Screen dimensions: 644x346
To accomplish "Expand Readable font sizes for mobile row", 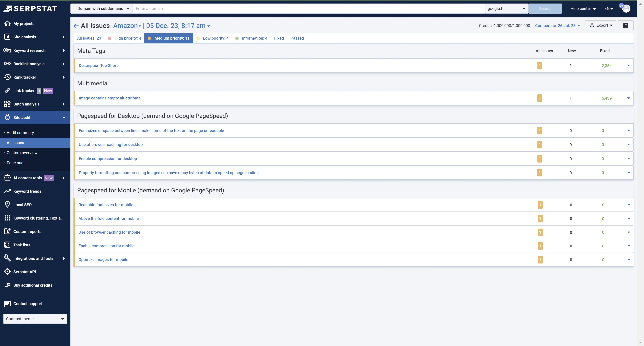I will click(x=629, y=205).
